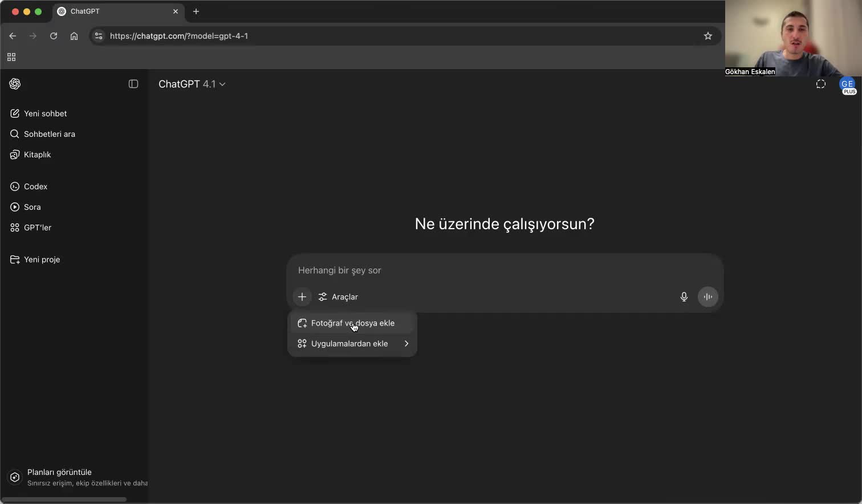Click the Gökhan Eskalen video thumbnail

click(x=794, y=38)
